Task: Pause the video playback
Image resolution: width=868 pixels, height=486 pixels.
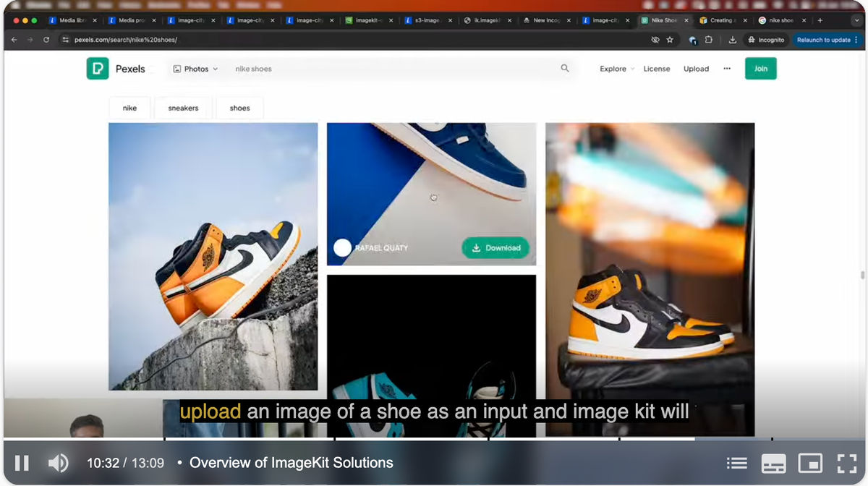Action: (22, 463)
